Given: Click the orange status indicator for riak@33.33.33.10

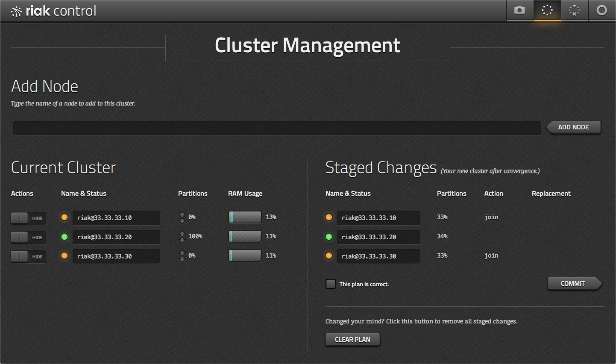Looking at the screenshot, I should click(64, 217).
